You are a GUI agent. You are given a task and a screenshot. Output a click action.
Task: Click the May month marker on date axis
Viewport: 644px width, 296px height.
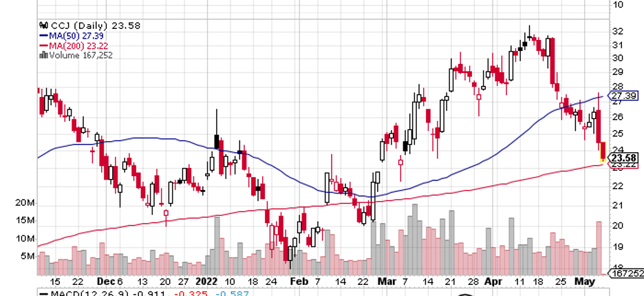tap(586, 282)
